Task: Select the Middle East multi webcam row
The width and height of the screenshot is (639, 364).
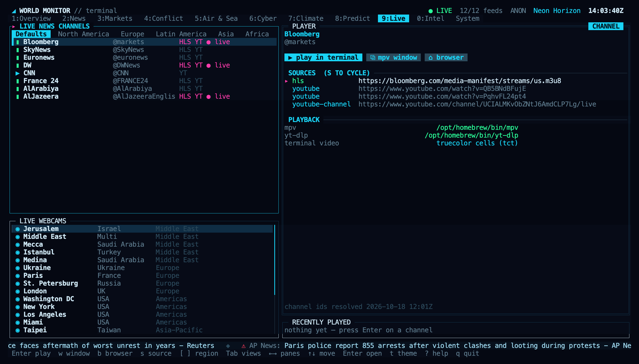Action: pos(142,237)
